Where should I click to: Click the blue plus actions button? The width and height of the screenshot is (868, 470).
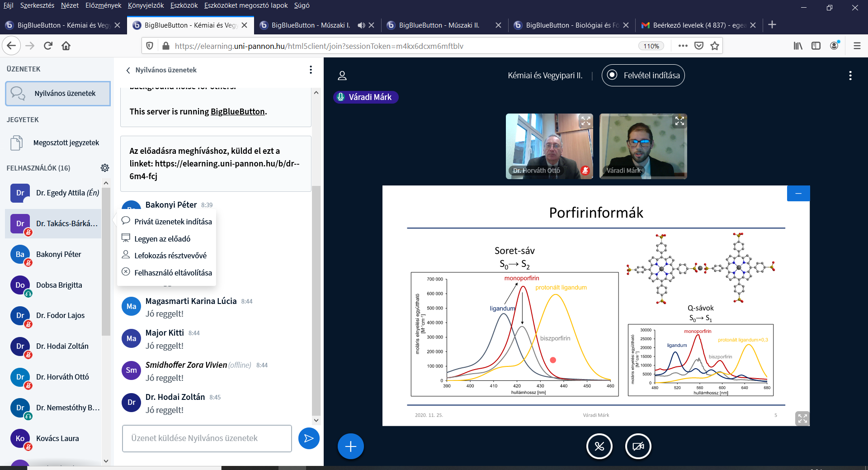pos(350,446)
